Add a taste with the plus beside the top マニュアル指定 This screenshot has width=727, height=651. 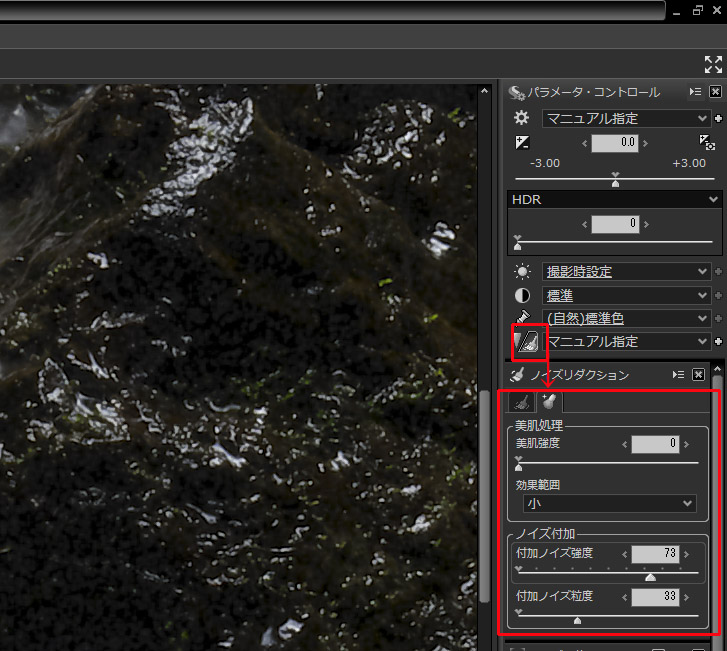pos(719,119)
